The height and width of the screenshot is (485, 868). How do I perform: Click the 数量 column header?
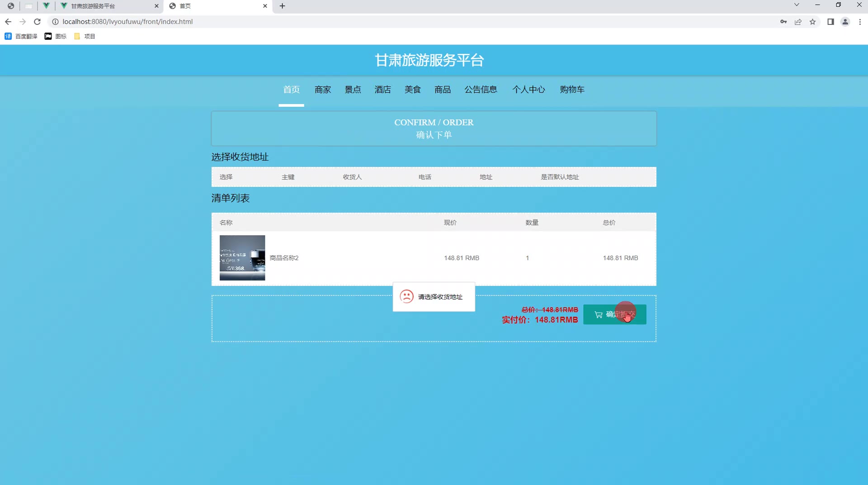pyautogui.click(x=532, y=223)
